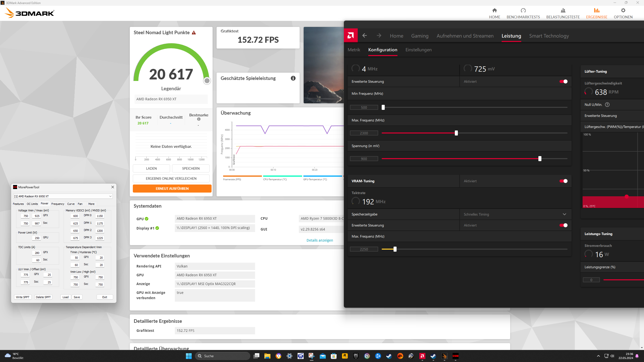Image resolution: width=644 pixels, height=362 pixels.
Task: Go back with AMD back arrow
Action: point(365,36)
